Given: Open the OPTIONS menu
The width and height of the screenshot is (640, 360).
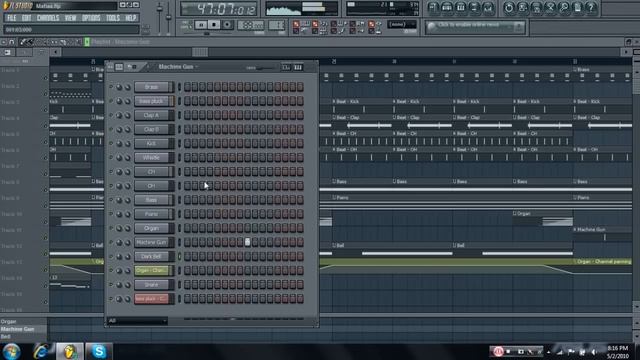Looking at the screenshot, I should tap(91, 18).
